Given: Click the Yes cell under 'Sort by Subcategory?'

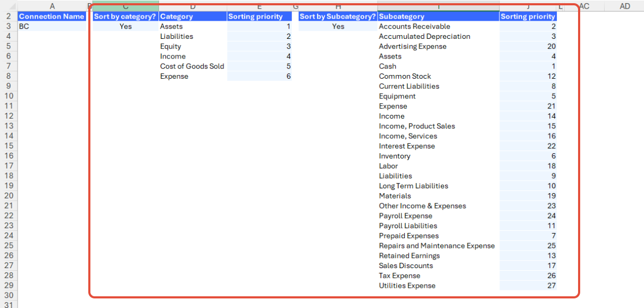Looking at the screenshot, I should [x=338, y=26].
